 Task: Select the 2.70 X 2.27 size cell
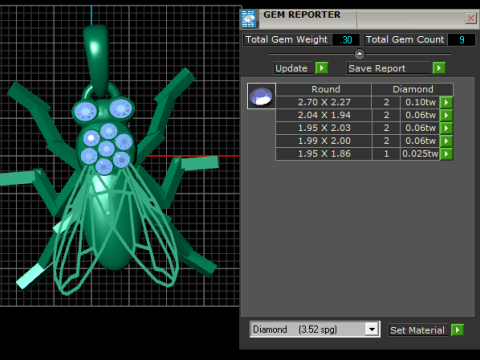pos(324,102)
